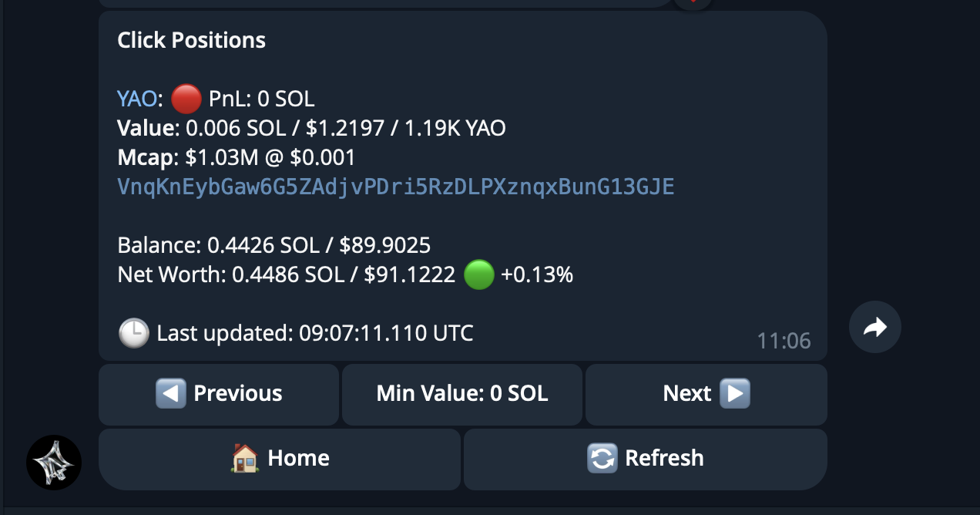Return Home using the Home label

pos(298,458)
